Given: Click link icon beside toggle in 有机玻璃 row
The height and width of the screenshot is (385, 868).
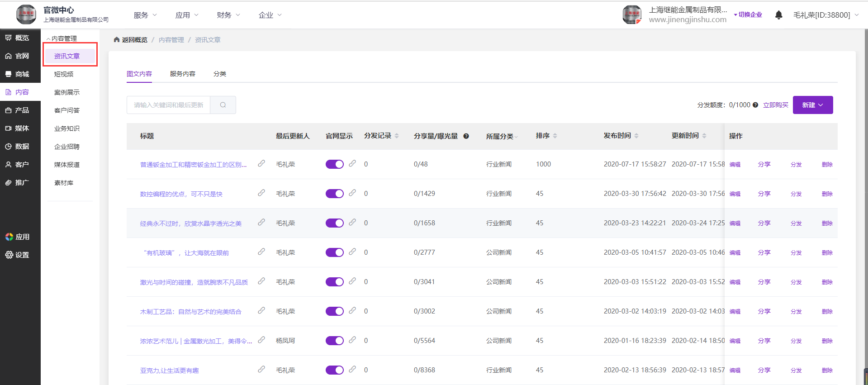Looking at the screenshot, I should 352,252.
